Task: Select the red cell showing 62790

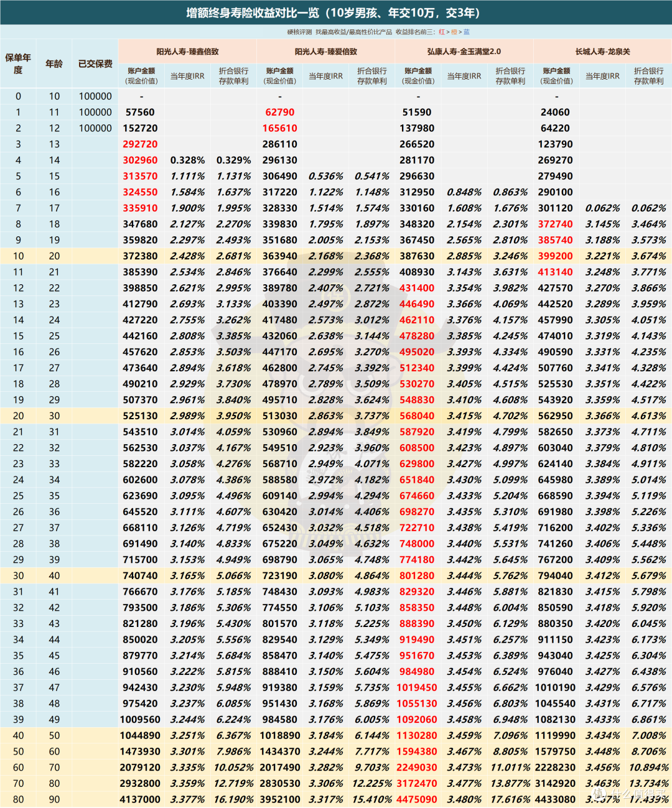Action: click(280, 113)
